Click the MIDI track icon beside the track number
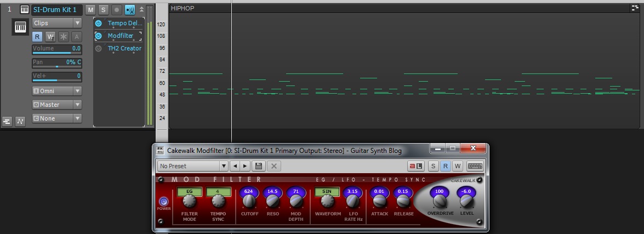 (x=25, y=9)
